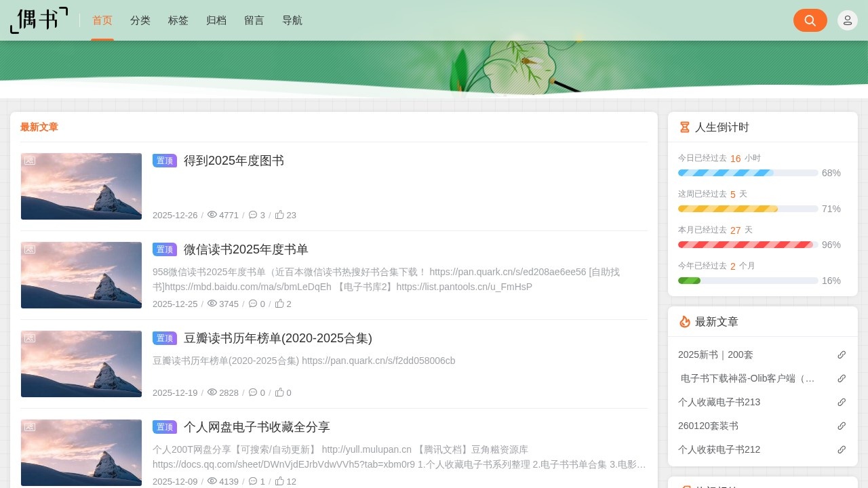Open the article 得到2025年度图书

pos(233,161)
